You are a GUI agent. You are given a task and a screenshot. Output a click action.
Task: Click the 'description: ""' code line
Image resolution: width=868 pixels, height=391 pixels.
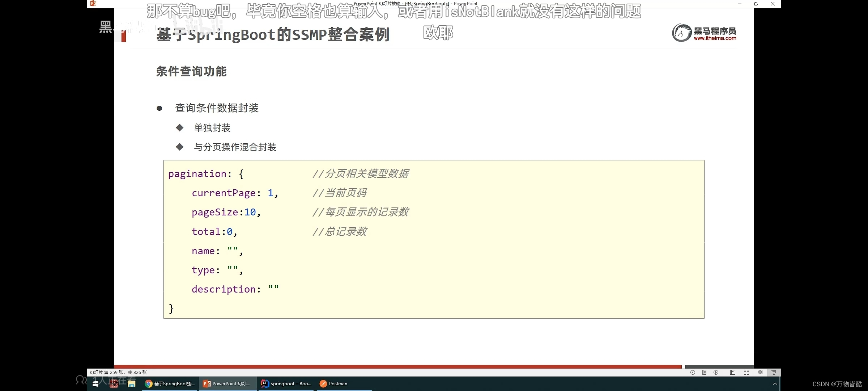tap(235, 289)
